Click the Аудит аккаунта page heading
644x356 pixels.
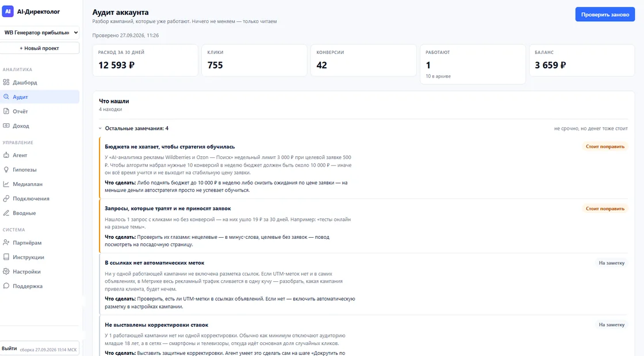120,12
